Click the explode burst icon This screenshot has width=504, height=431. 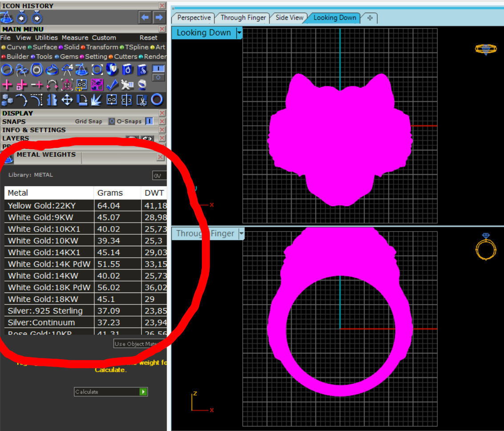coord(97,100)
